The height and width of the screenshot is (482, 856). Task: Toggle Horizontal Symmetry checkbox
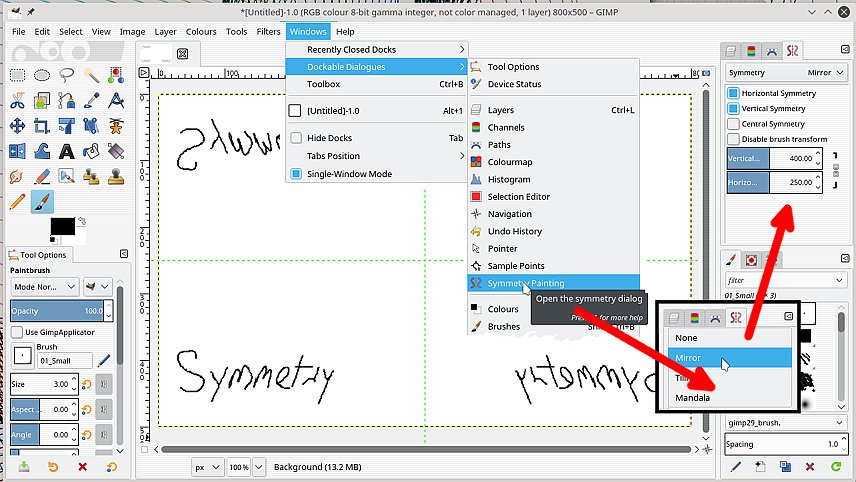[733, 93]
